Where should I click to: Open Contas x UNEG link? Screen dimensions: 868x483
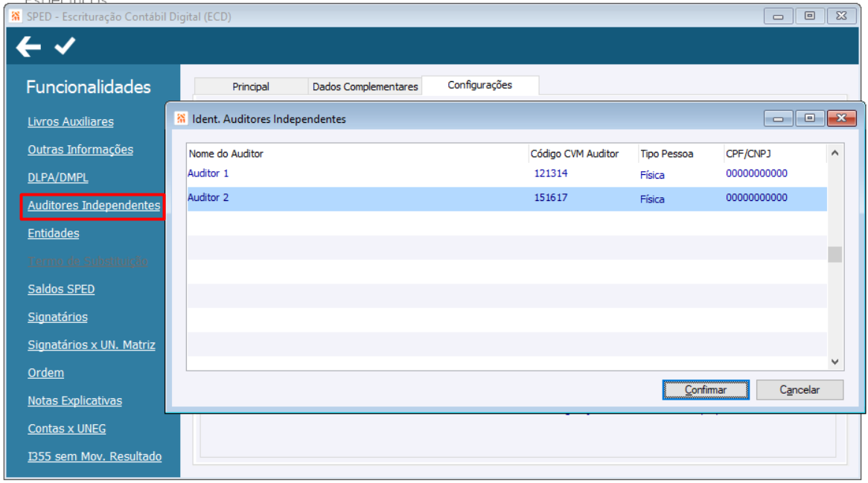click(x=66, y=428)
